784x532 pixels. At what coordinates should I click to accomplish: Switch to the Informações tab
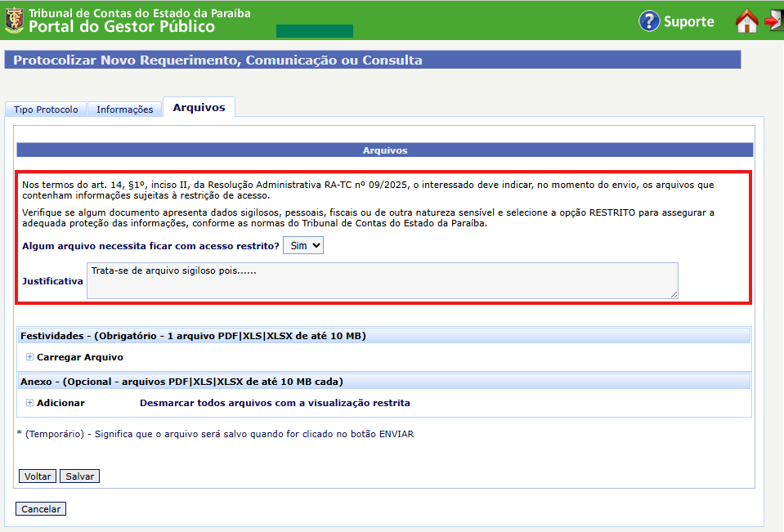[x=124, y=110]
